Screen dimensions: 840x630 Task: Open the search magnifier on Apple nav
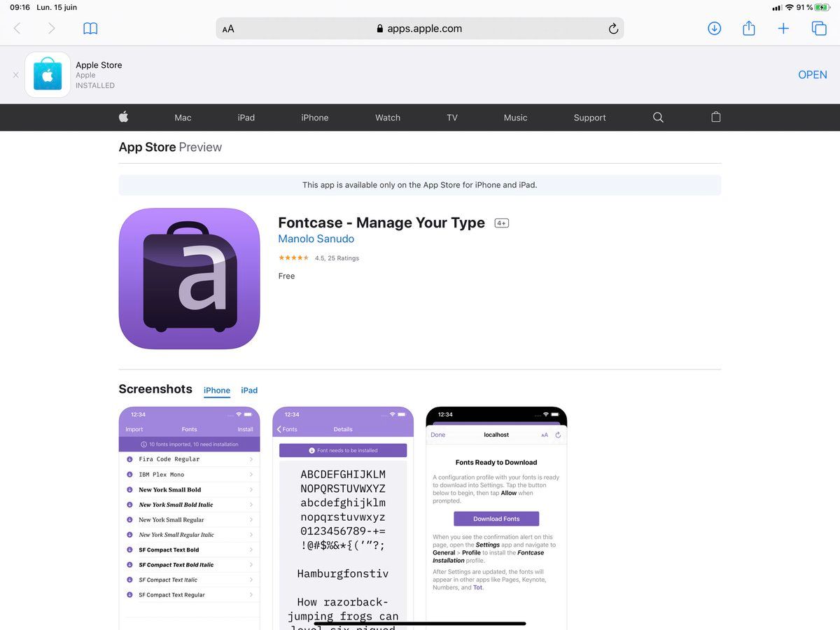658,118
